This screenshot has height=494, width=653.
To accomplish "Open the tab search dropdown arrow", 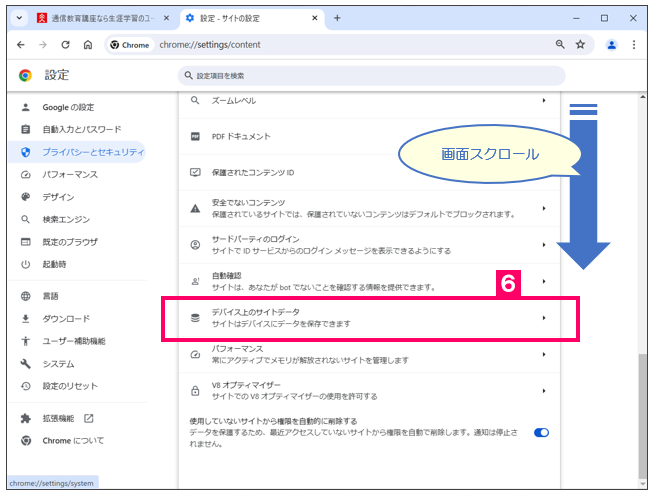I will (x=19, y=18).
